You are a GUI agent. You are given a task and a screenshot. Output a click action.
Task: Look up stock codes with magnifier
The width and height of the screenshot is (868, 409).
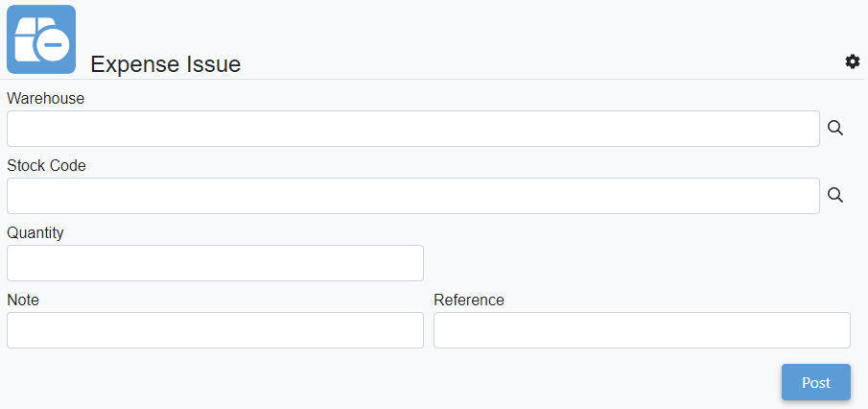click(835, 196)
